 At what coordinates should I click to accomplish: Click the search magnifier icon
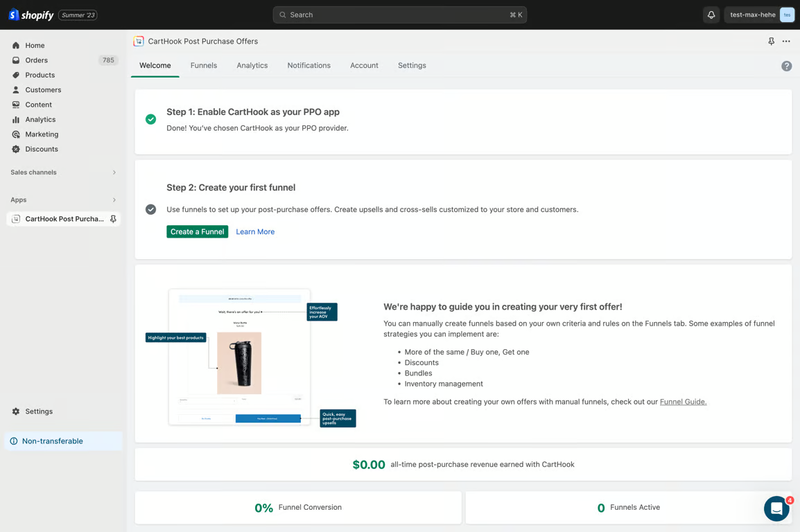click(283, 15)
